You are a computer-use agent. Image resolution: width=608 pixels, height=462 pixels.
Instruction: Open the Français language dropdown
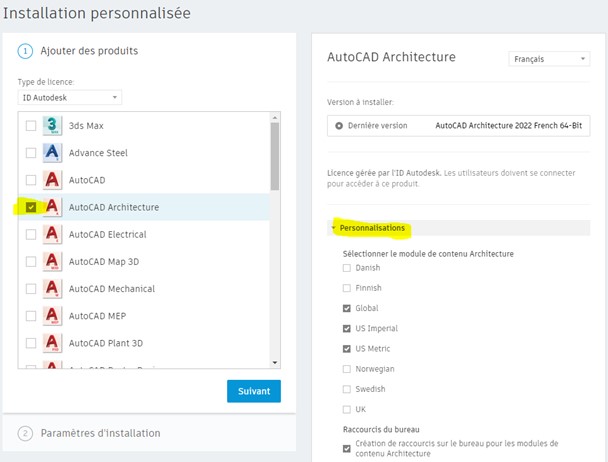[549, 59]
